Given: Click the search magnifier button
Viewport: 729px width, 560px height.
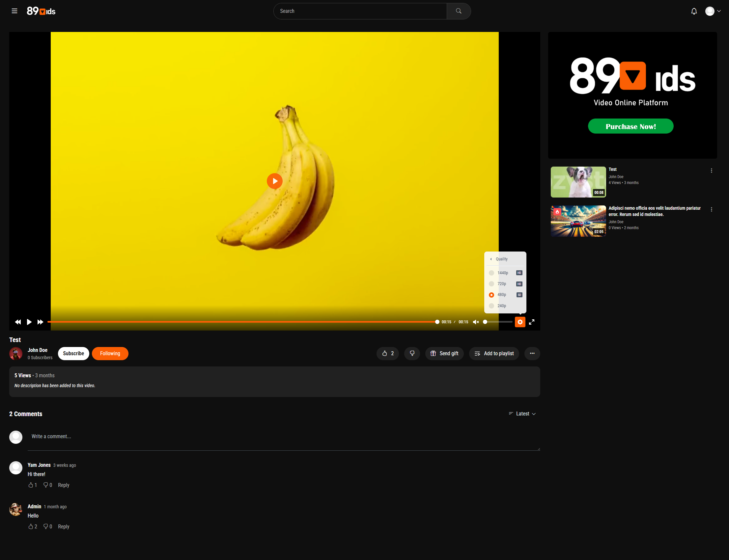Looking at the screenshot, I should click(459, 11).
